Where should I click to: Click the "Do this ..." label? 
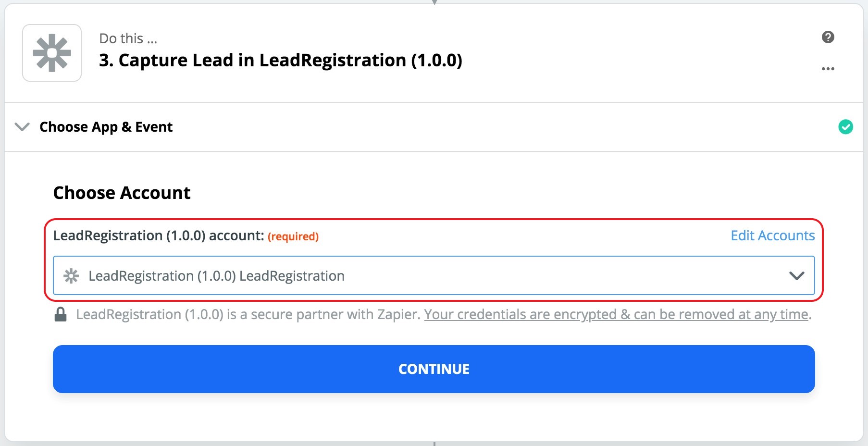[x=128, y=38]
